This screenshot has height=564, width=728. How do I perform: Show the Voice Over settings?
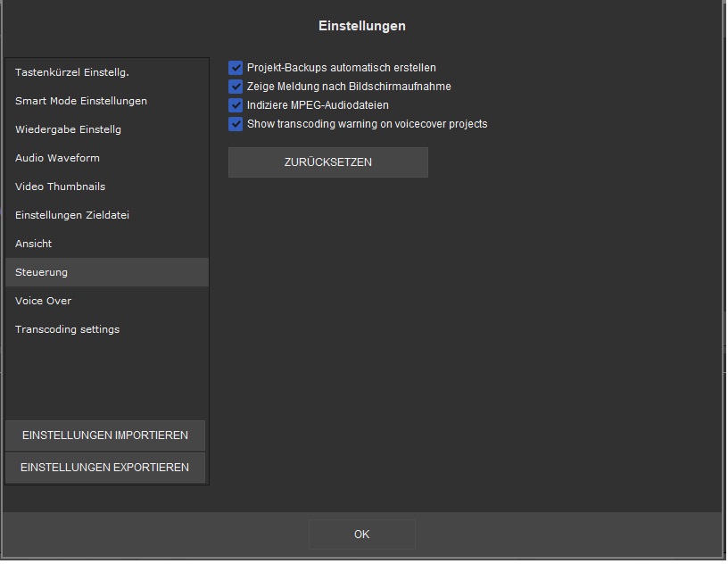tap(43, 301)
